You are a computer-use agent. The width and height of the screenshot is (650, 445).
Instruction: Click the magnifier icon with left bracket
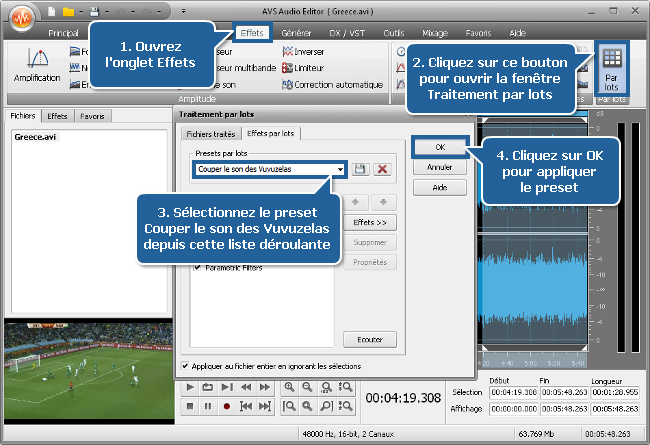(x=289, y=406)
